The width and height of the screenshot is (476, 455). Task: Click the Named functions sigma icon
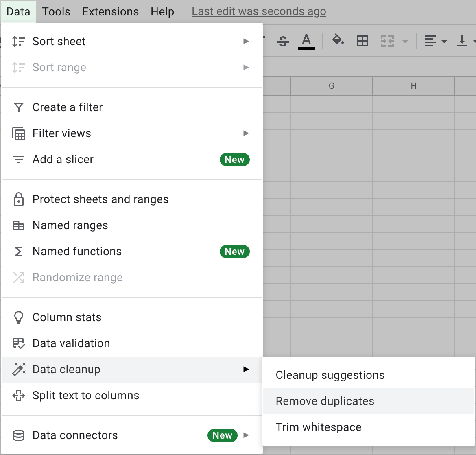point(19,251)
